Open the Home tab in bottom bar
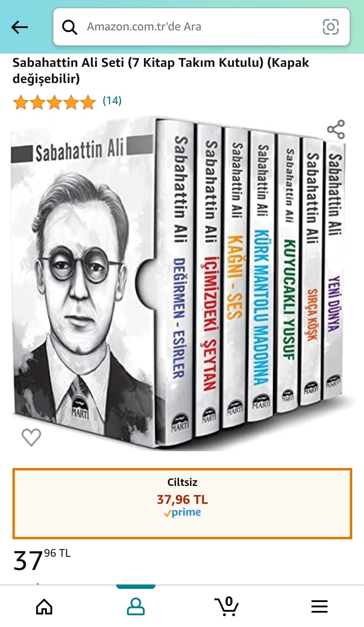 [x=44, y=606]
